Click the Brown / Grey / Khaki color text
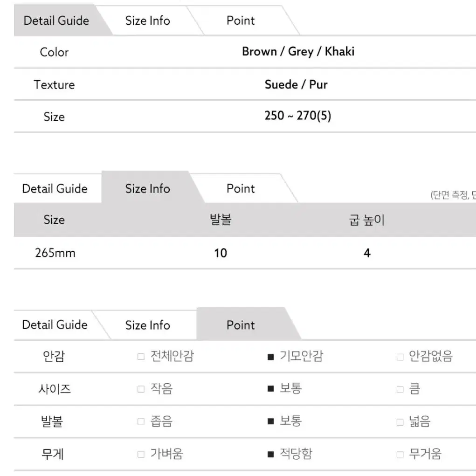This screenshot has width=476, height=476. (298, 52)
